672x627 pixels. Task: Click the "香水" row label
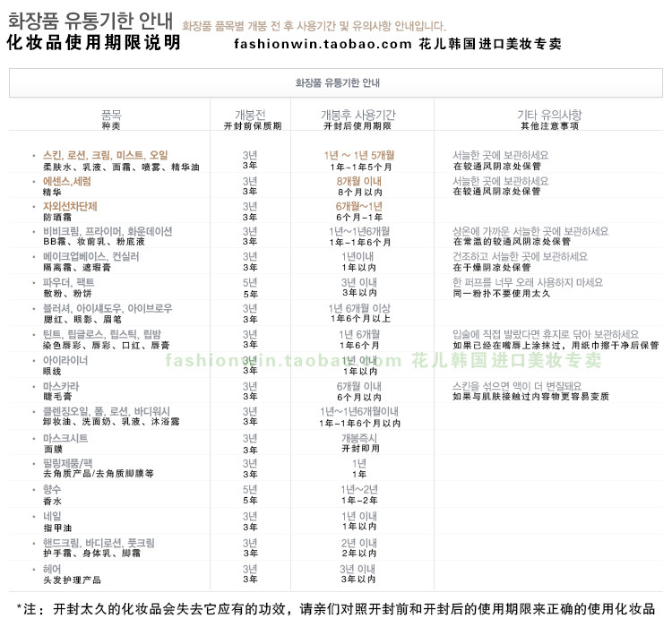click(x=52, y=501)
